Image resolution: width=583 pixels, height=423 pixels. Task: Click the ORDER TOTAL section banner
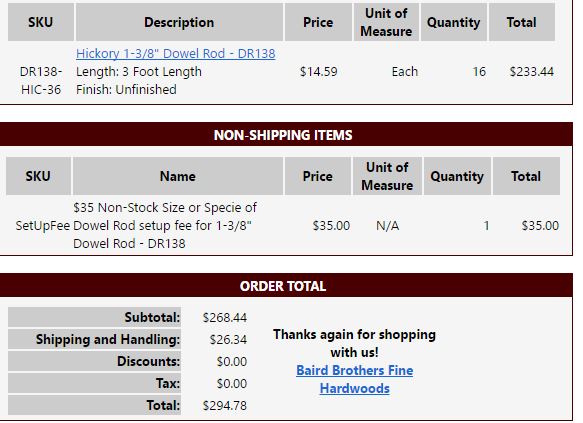[286, 286]
